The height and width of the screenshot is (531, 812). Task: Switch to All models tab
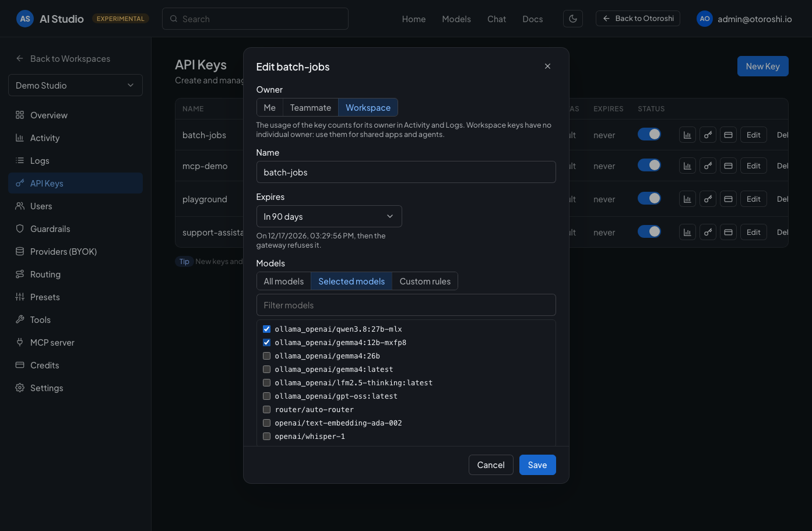click(284, 281)
